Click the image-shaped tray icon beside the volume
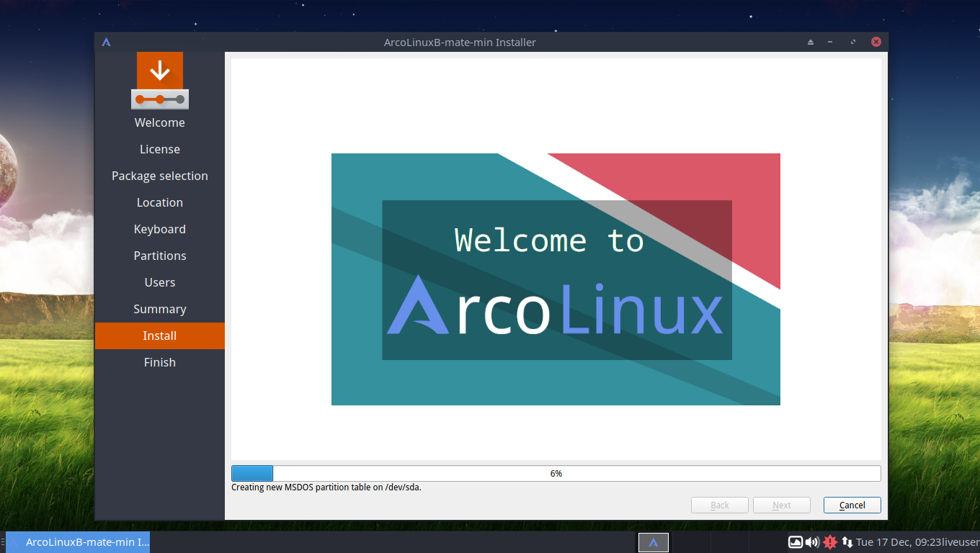980x553 pixels. [x=796, y=542]
